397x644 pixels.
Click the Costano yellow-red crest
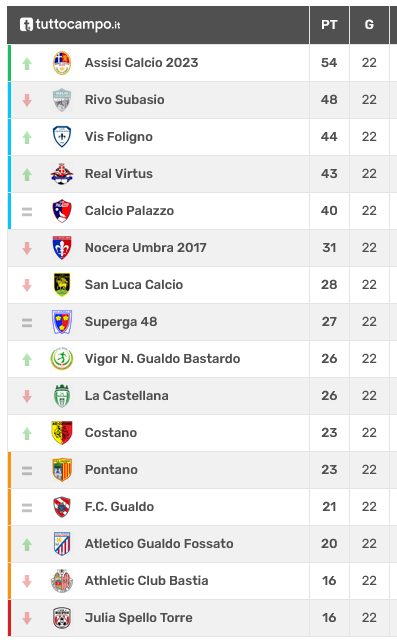coord(62,432)
